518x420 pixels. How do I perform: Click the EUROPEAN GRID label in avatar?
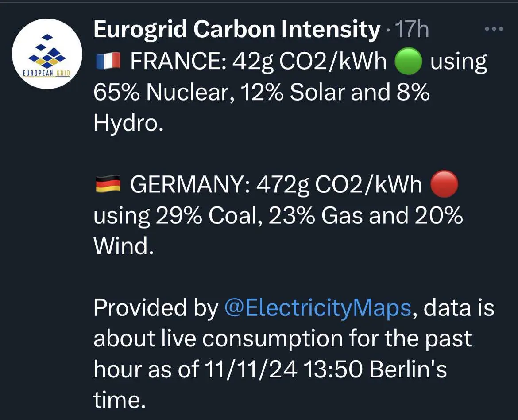46,73
